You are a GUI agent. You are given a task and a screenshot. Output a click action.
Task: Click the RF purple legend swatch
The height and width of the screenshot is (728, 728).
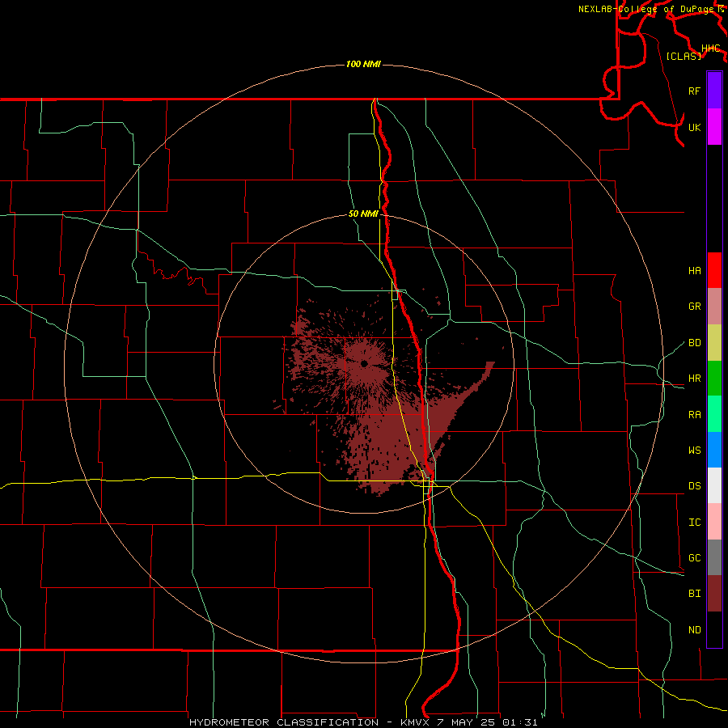[714, 91]
